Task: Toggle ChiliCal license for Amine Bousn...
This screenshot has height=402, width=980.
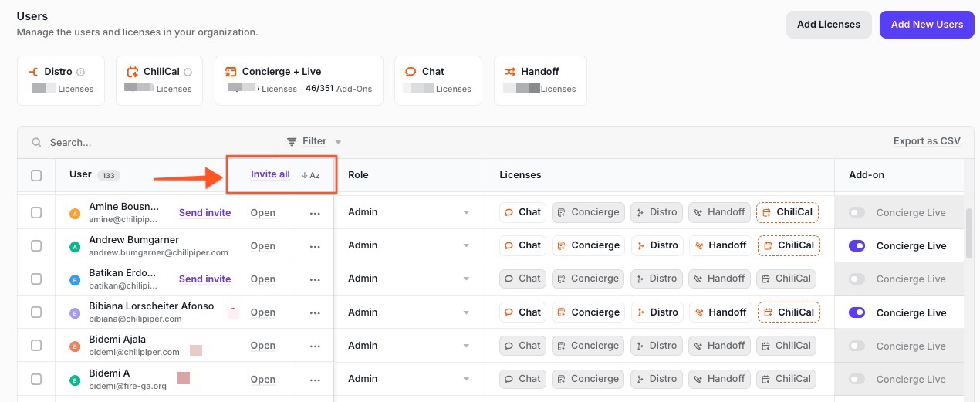Action: (x=788, y=212)
